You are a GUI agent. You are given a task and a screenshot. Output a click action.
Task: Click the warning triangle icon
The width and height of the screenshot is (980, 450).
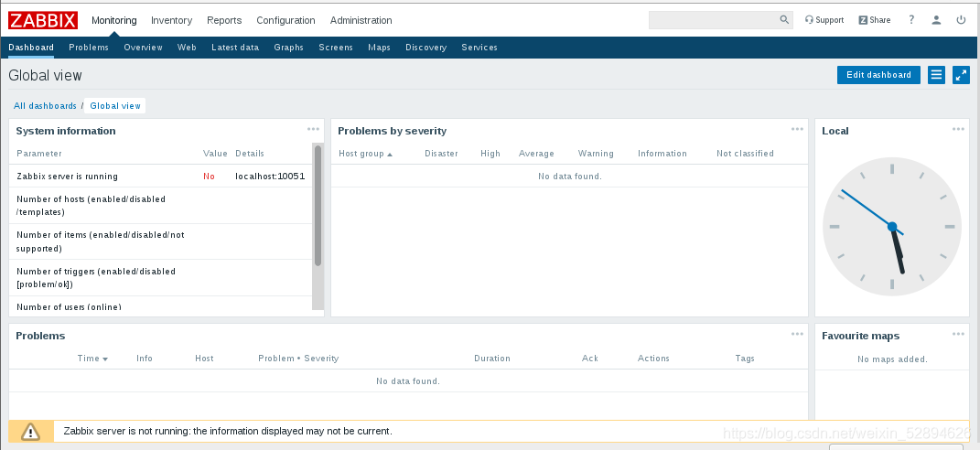(30, 432)
